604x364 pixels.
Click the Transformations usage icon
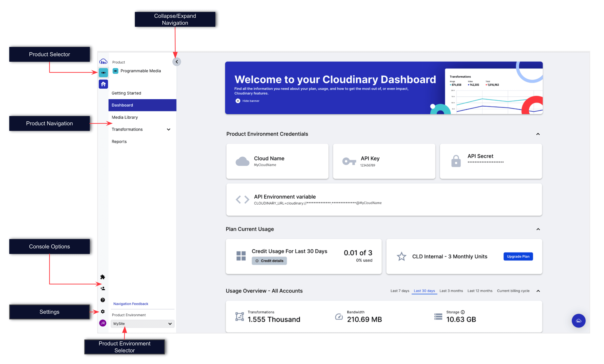[x=239, y=316]
